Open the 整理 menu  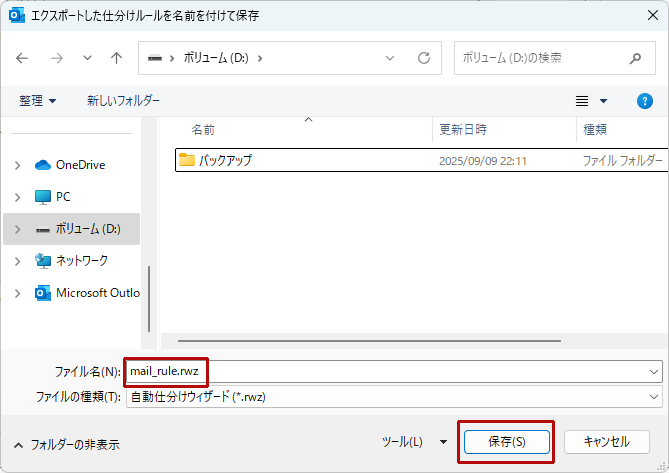pos(38,101)
